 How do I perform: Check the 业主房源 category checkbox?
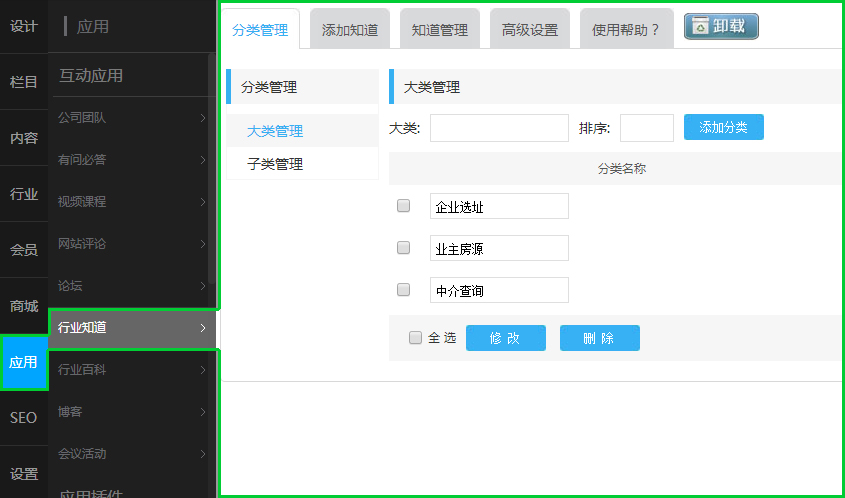coord(404,248)
